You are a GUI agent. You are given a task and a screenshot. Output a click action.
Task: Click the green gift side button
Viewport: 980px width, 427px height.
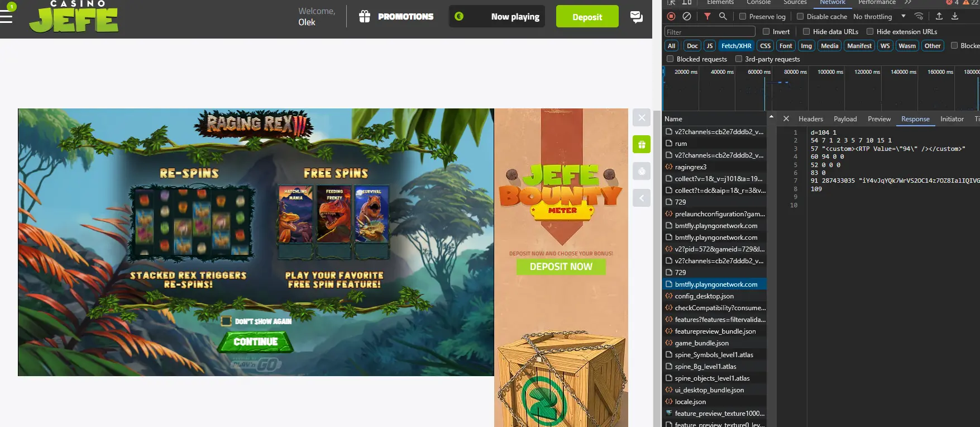642,144
